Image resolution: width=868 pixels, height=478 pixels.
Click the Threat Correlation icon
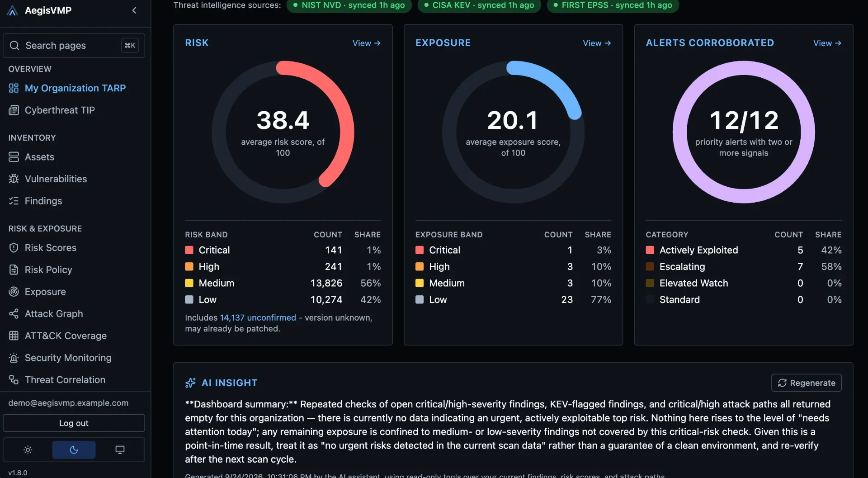[x=14, y=379]
